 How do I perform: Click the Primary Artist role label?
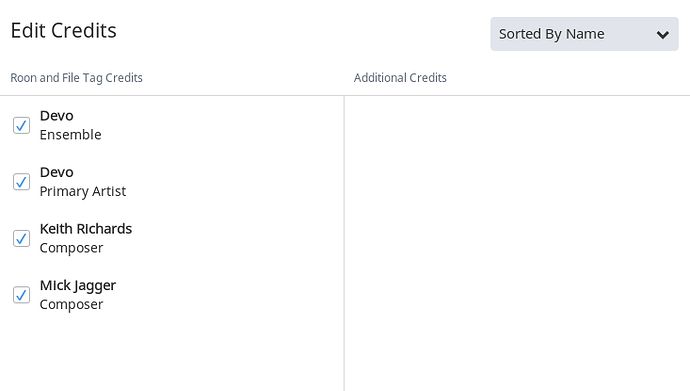tap(83, 191)
